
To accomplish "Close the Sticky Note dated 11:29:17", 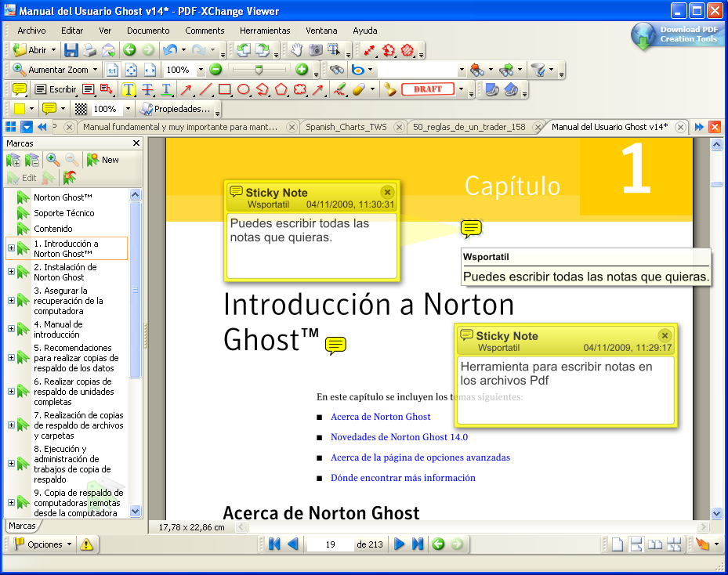I will pos(665,335).
